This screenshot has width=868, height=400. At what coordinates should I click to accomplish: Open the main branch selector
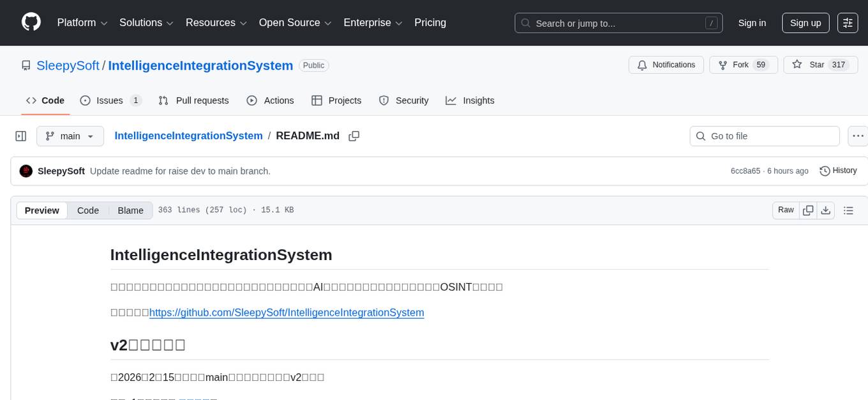pyautogui.click(x=70, y=136)
